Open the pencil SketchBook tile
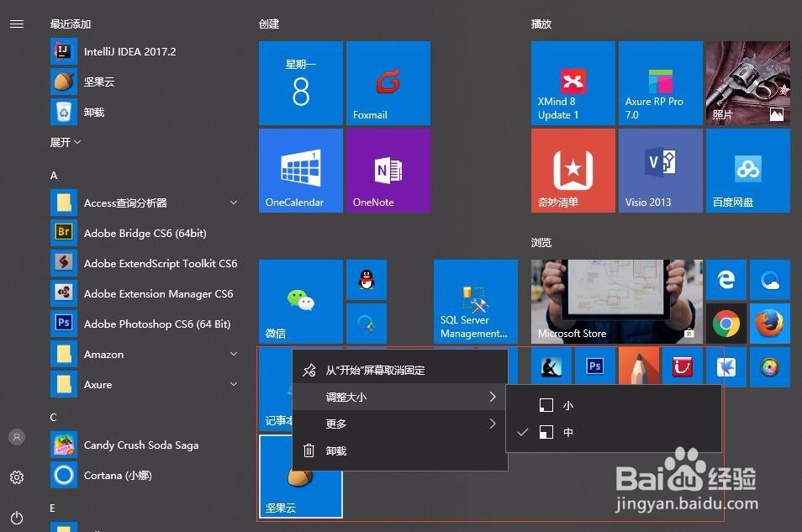 [639, 366]
